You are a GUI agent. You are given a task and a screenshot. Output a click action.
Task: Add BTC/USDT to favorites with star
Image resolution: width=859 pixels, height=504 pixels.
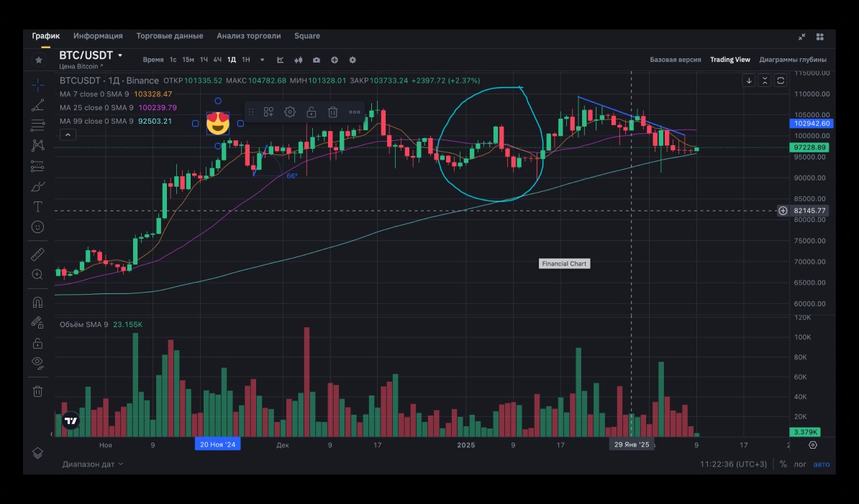click(x=39, y=60)
